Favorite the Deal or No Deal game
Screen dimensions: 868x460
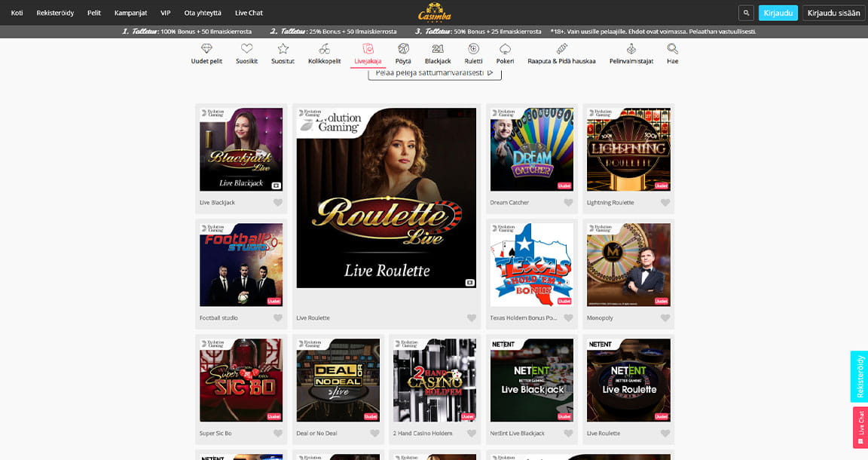[374, 434]
